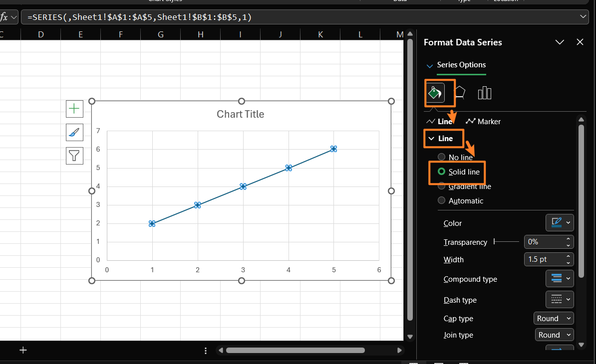The width and height of the screenshot is (596, 364).
Task: Select the Chart Title text
Action: 240,114
